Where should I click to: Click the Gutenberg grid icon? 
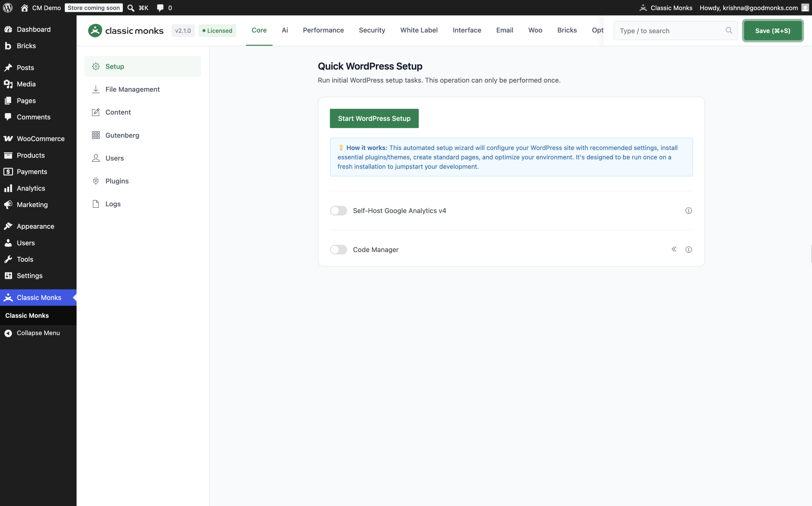click(96, 135)
